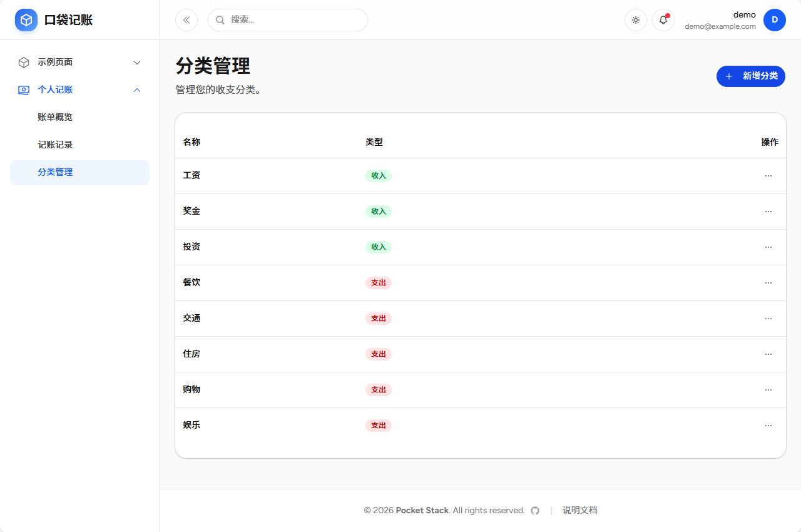Image resolution: width=801 pixels, height=532 pixels.
Task: Click the plus icon on 新增分类 button
Action: [x=728, y=76]
